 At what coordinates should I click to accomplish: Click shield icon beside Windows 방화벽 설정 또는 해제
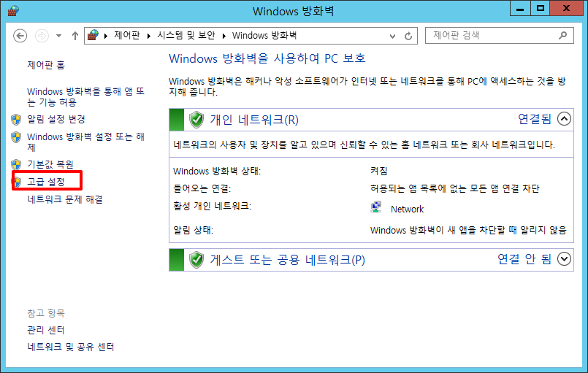coord(16,136)
